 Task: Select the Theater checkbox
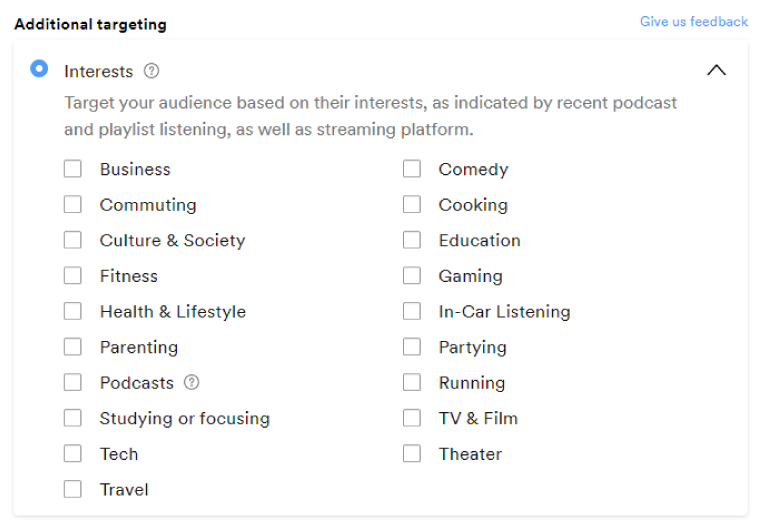coord(412,453)
